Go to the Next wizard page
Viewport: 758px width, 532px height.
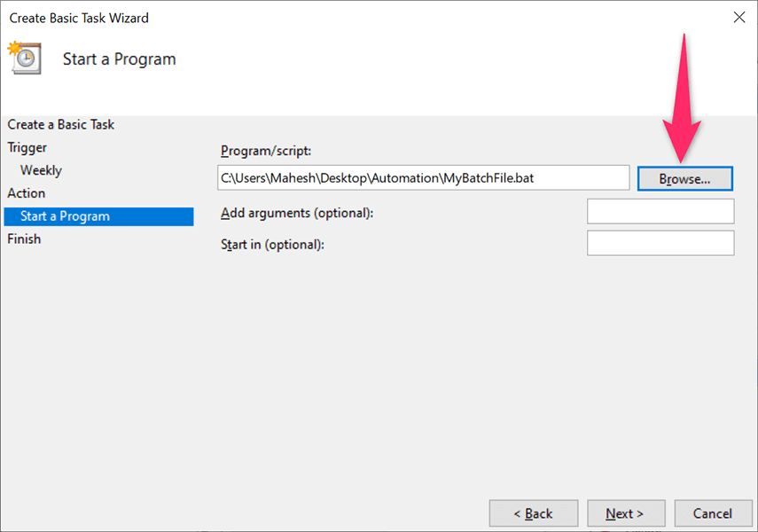[624, 513]
